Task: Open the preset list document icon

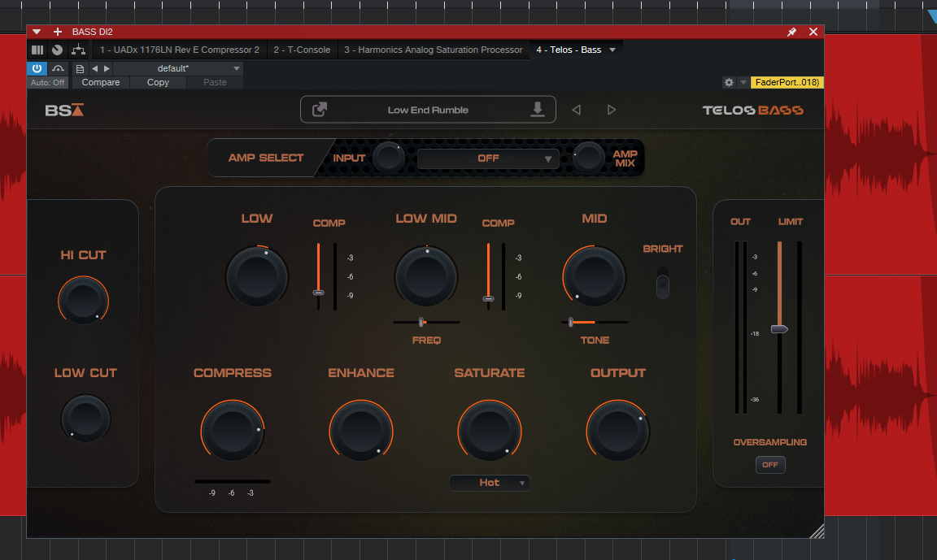Action: (x=79, y=68)
